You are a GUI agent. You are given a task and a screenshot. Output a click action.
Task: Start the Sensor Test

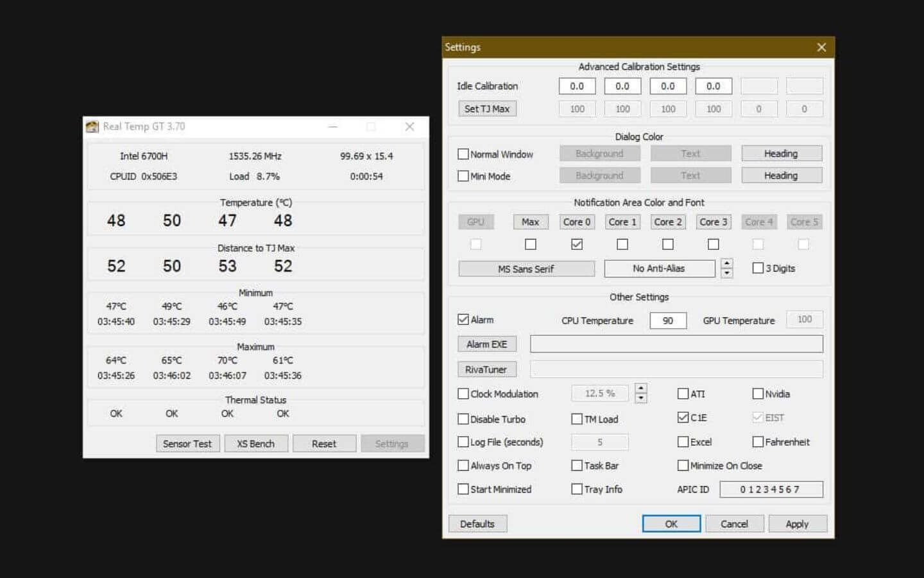coord(187,444)
